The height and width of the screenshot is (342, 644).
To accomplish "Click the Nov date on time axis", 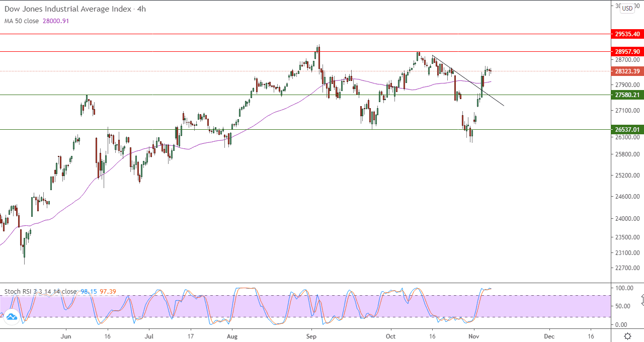I will pyautogui.click(x=473, y=336).
